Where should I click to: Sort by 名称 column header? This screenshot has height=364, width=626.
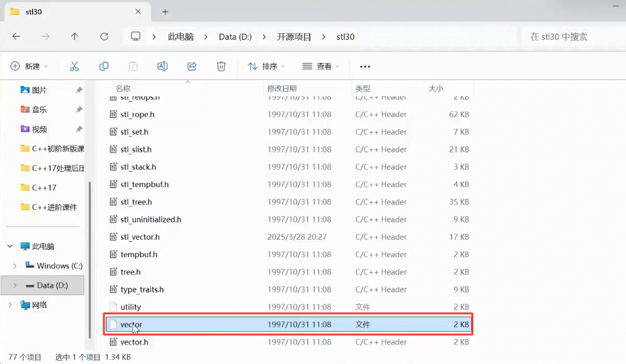pos(123,88)
